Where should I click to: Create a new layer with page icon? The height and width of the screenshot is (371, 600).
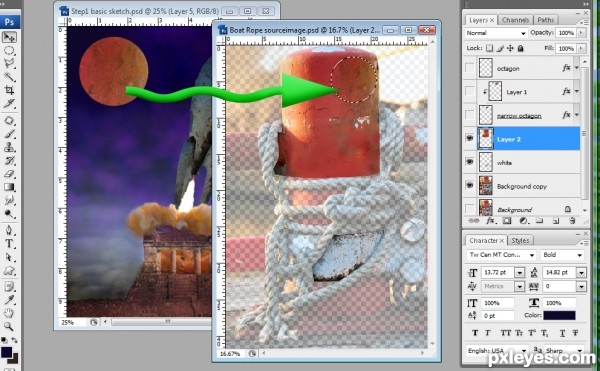[x=556, y=221]
